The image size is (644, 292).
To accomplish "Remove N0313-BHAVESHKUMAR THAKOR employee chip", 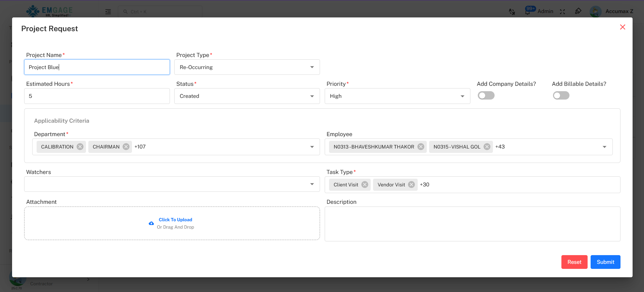I will (x=421, y=147).
